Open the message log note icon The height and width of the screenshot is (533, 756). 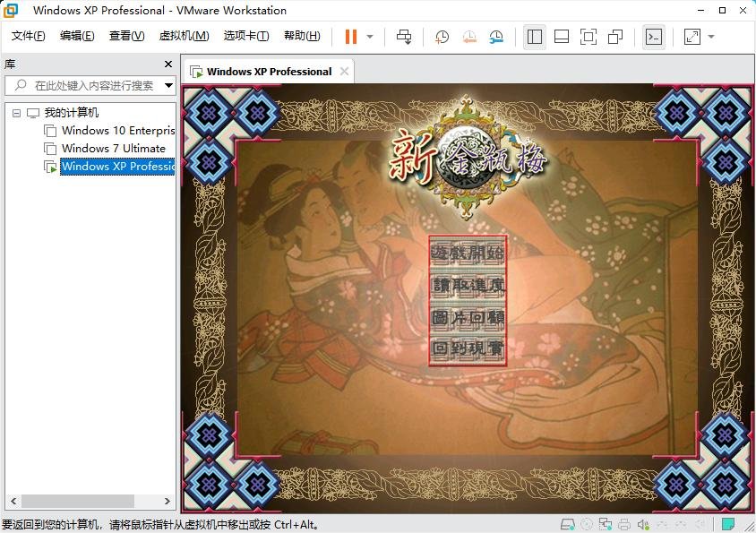(727, 524)
